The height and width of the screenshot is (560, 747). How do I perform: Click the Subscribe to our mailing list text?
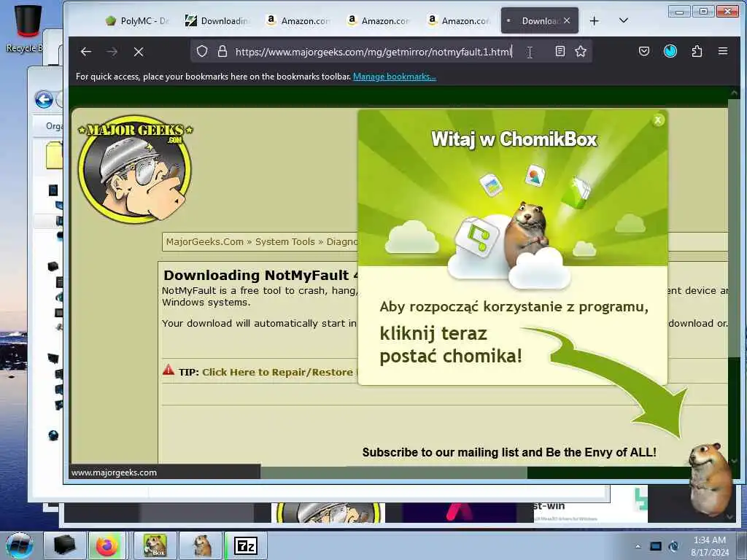point(509,452)
